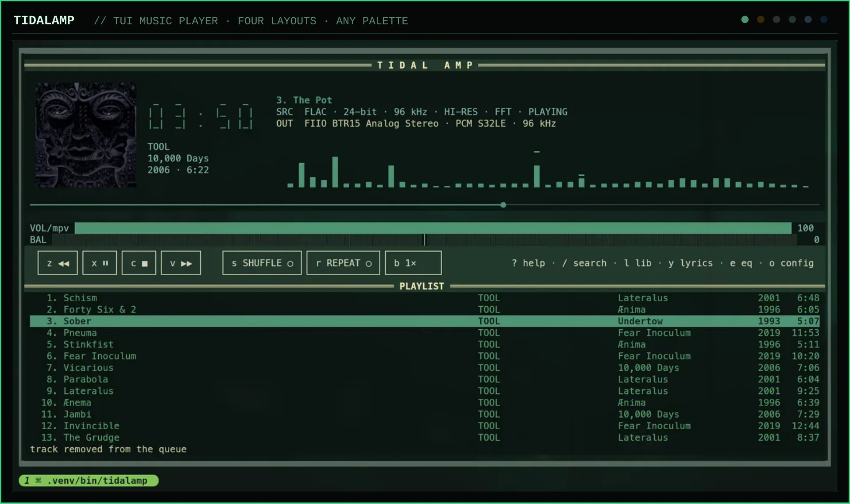Open help via '? help'

click(528, 263)
